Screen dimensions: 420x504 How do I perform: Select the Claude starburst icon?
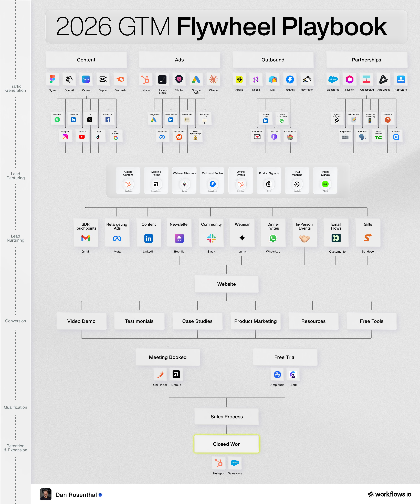coord(213,79)
